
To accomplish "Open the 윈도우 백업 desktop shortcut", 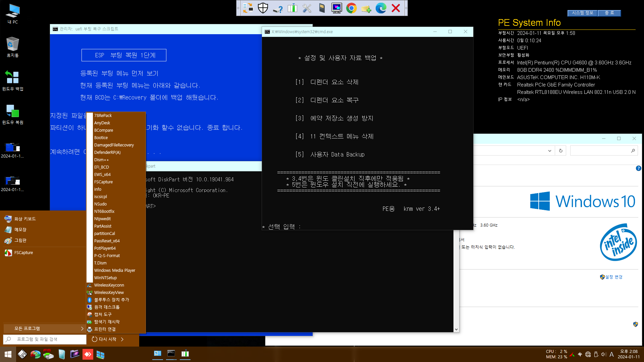I will 13,81.
